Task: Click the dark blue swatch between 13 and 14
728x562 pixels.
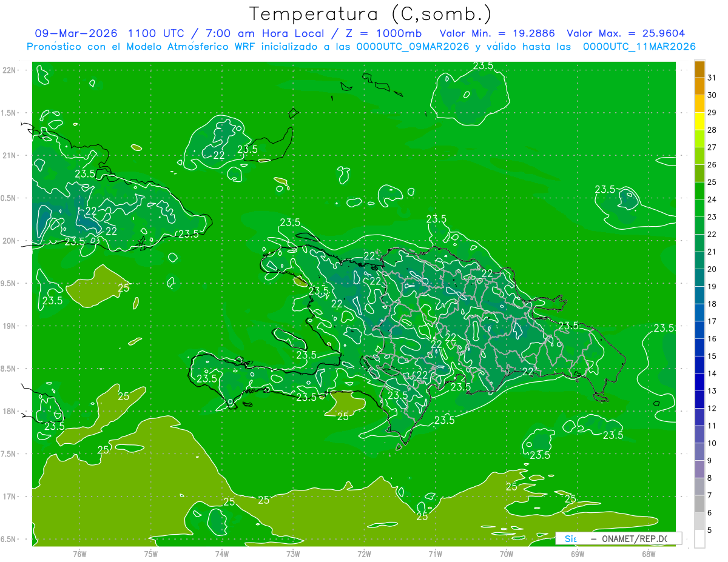Action: [x=699, y=383]
